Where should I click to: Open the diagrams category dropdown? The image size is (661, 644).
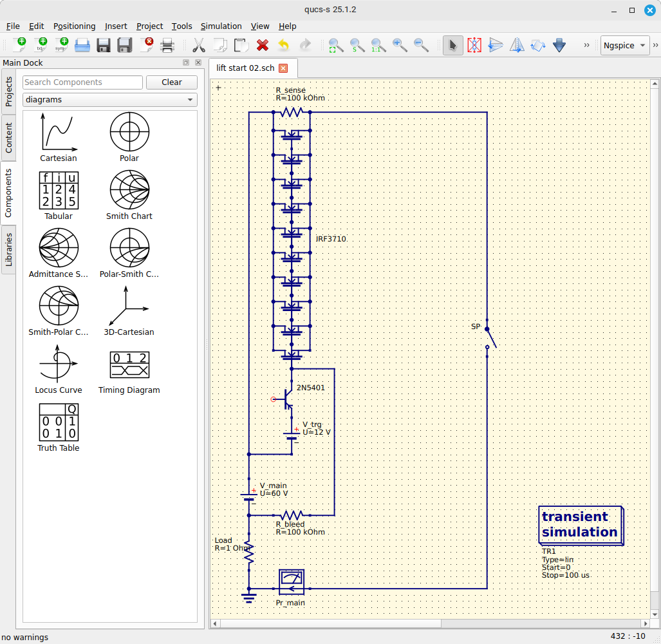pyautogui.click(x=109, y=100)
